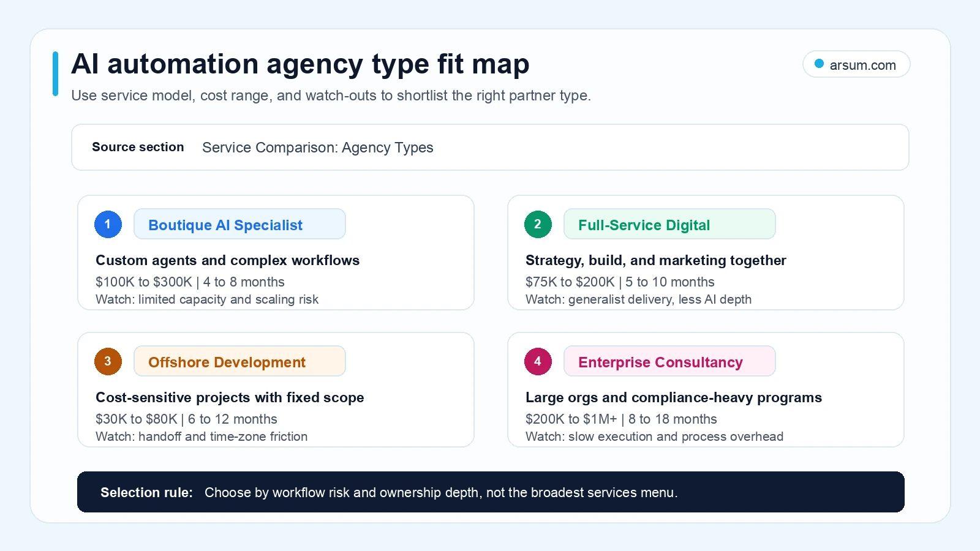Select the Full-Service Digital label
The image size is (980, 551).
(669, 224)
